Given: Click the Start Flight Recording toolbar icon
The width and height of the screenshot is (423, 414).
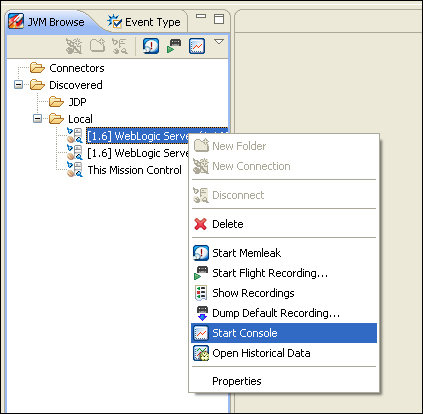Looking at the screenshot, I should (x=174, y=46).
